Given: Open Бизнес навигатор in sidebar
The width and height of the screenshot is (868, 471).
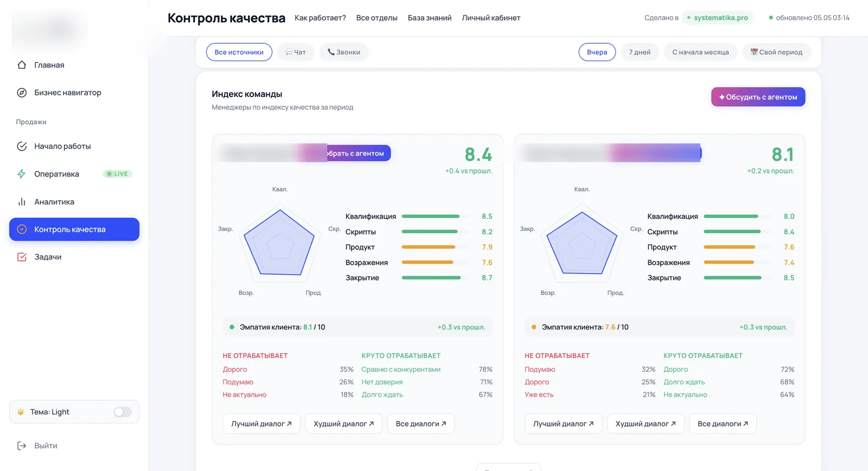Looking at the screenshot, I should tap(74, 93).
